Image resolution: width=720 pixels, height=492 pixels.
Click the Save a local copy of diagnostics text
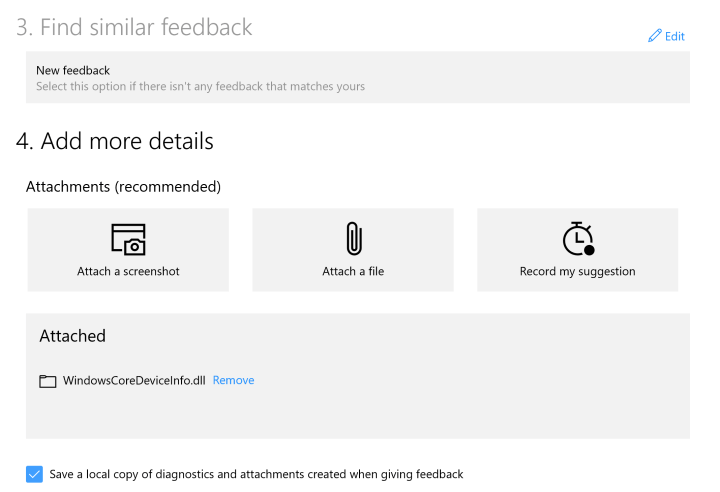coord(257,474)
